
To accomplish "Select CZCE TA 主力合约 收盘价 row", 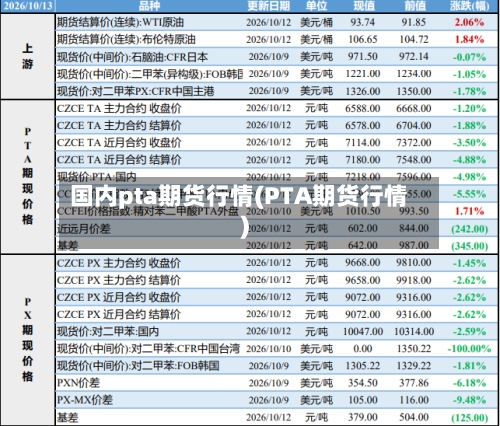I will [x=277, y=108].
